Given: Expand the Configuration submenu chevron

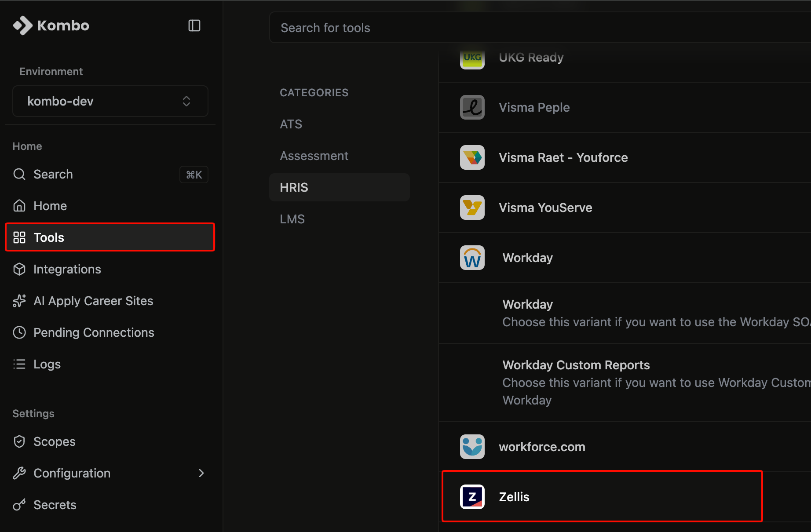Looking at the screenshot, I should click(x=201, y=473).
